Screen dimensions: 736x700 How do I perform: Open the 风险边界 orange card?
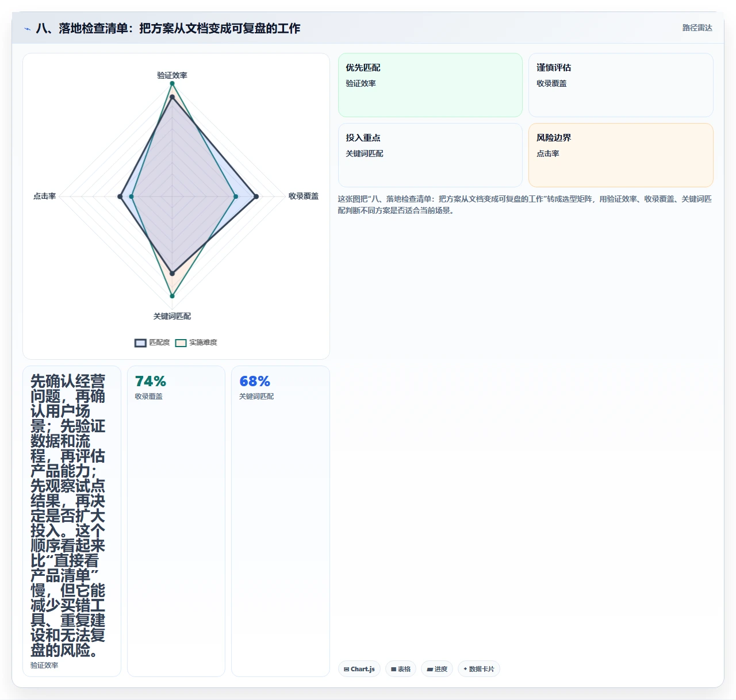(x=621, y=155)
